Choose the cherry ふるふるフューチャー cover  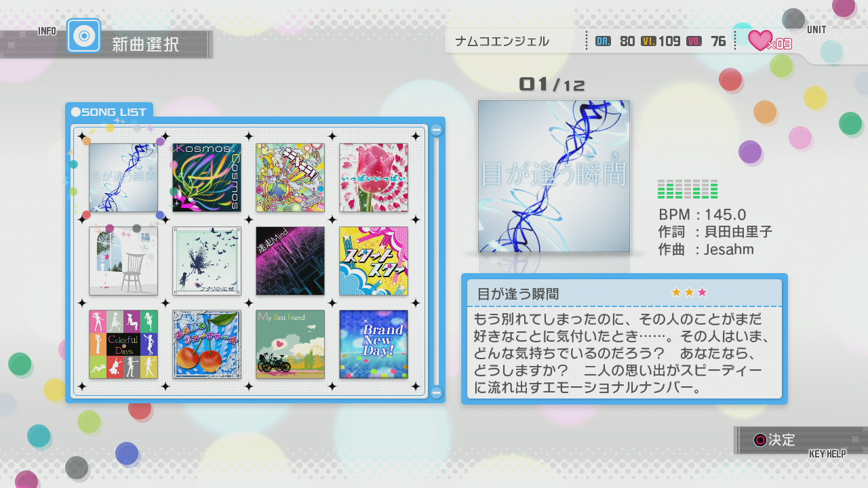(207, 344)
